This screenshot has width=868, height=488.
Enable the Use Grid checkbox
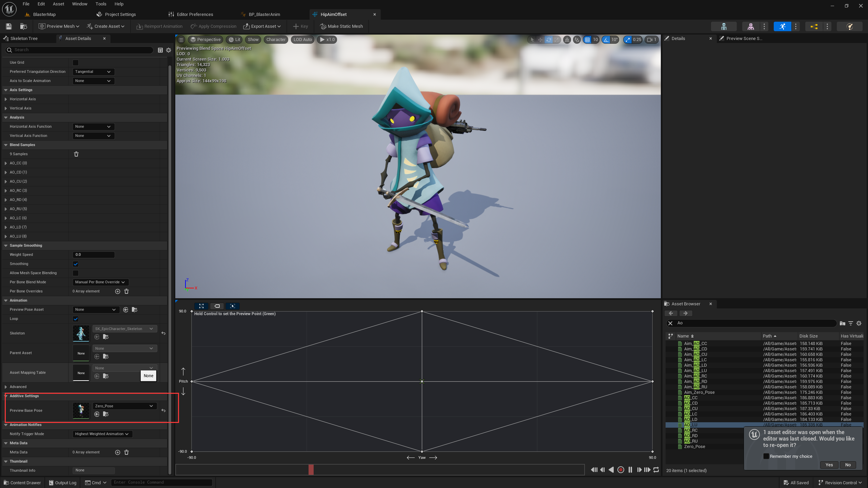click(76, 63)
